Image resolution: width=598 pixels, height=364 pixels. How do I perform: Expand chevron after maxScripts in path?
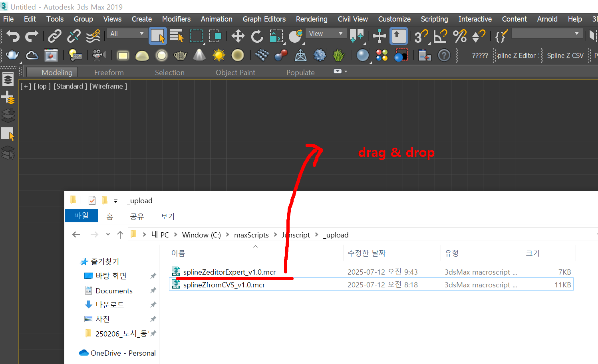[x=275, y=235]
